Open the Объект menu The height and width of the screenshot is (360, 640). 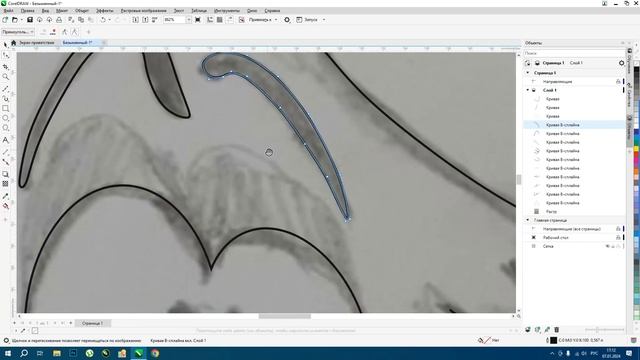click(82, 11)
